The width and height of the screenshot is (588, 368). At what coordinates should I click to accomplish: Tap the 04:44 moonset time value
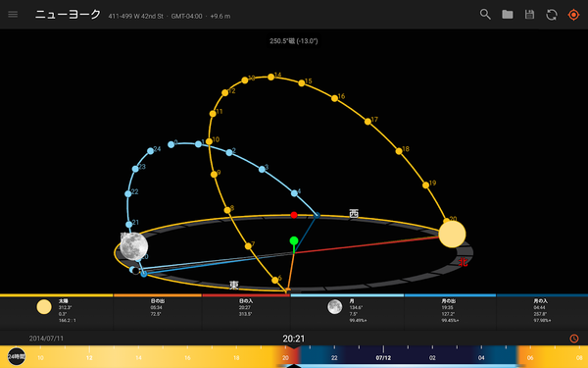(x=540, y=307)
